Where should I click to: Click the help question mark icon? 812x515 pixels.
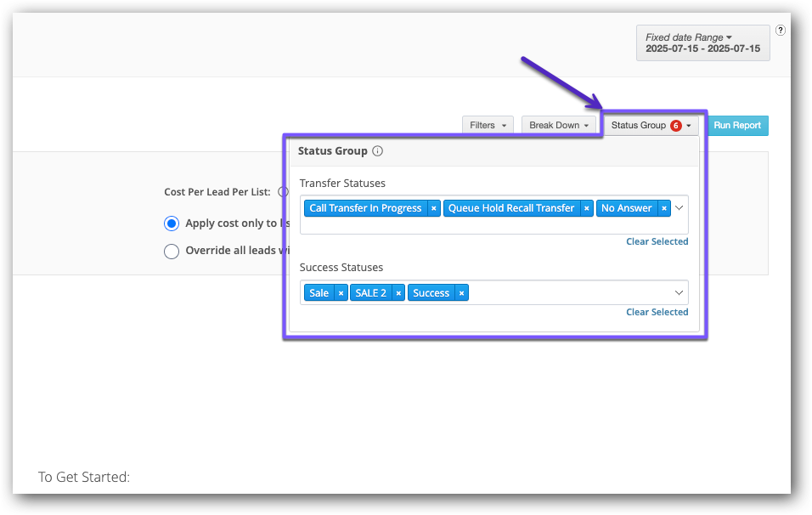[x=781, y=31]
